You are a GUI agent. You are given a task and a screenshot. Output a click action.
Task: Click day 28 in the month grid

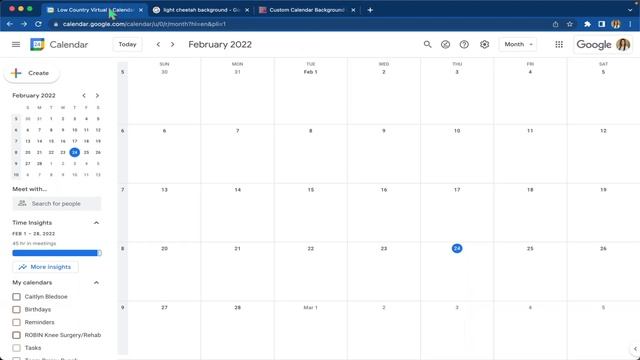[x=238, y=307]
